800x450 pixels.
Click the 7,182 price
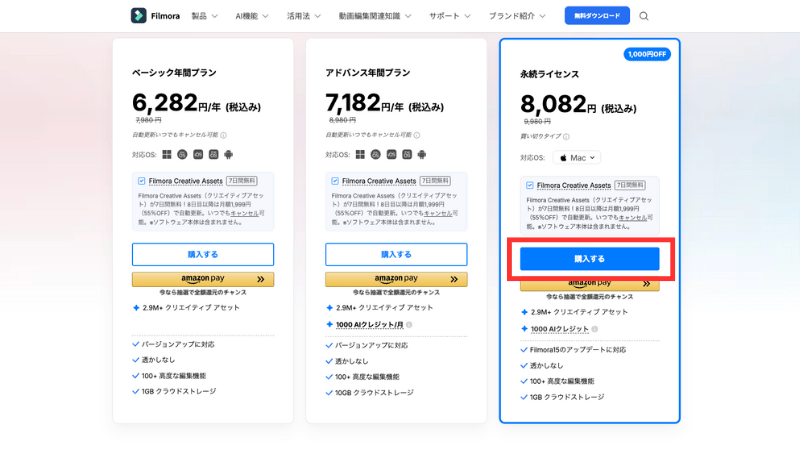(353, 103)
